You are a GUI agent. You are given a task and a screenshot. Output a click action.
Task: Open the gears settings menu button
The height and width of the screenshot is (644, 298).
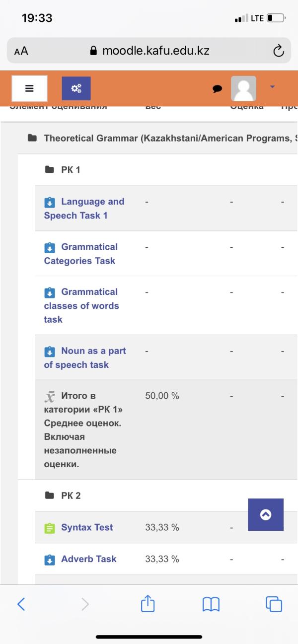76,88
